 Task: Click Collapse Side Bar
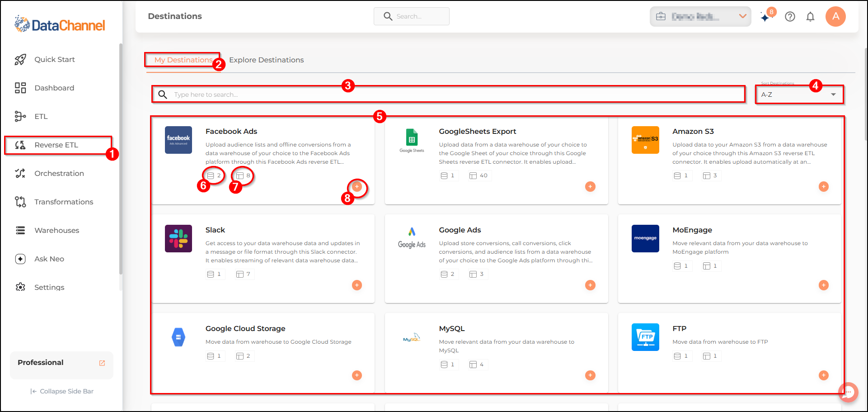click(62, 391)
